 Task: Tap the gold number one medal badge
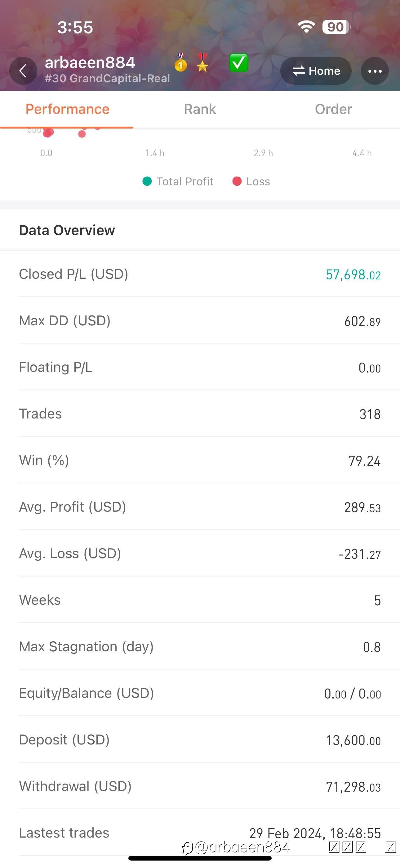[181, 62]
